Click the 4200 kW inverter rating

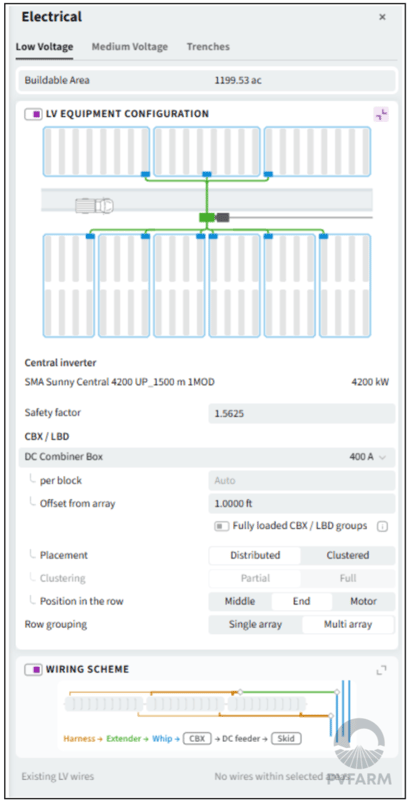[370, 382]
